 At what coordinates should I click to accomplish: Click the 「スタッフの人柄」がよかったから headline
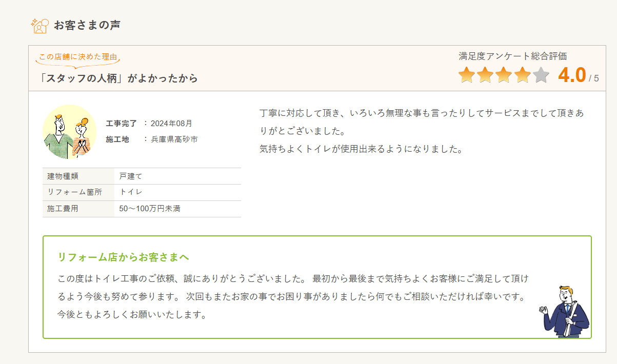tap(119, 78)
